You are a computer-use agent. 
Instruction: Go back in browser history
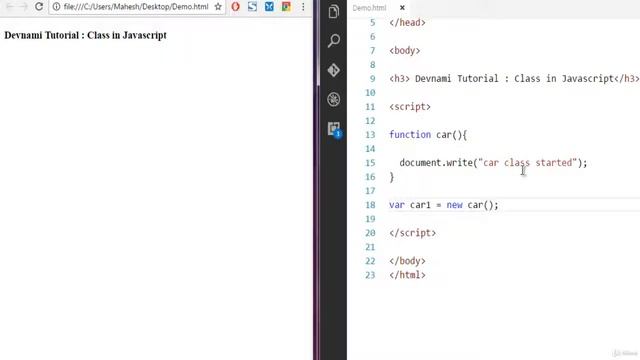click(10, 7)
